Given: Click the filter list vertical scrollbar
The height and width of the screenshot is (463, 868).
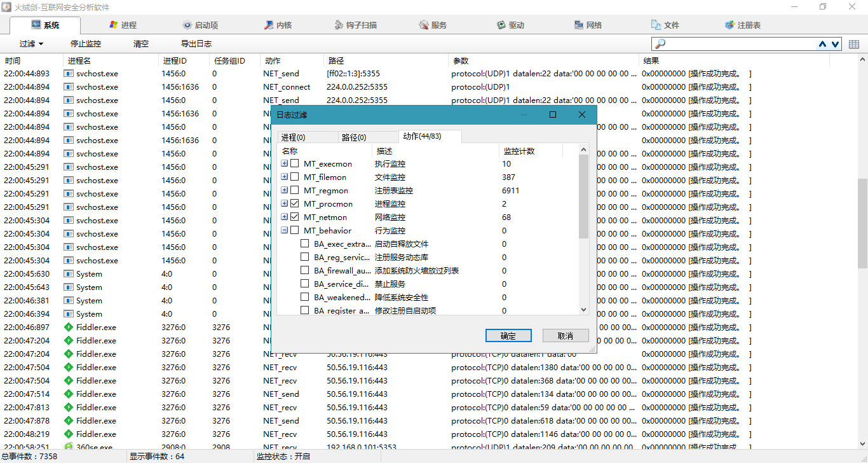Looking at the screenshot, I should click(x=584, y=197).
